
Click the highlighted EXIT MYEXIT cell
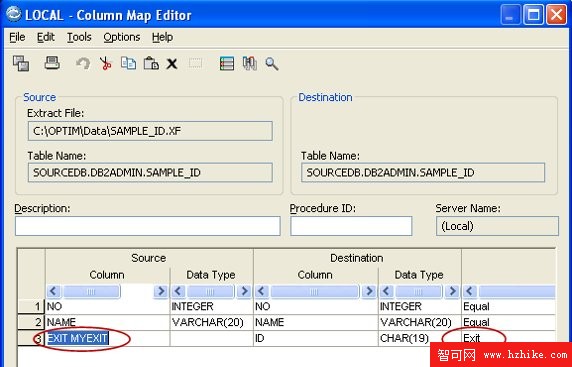[108, 338]
